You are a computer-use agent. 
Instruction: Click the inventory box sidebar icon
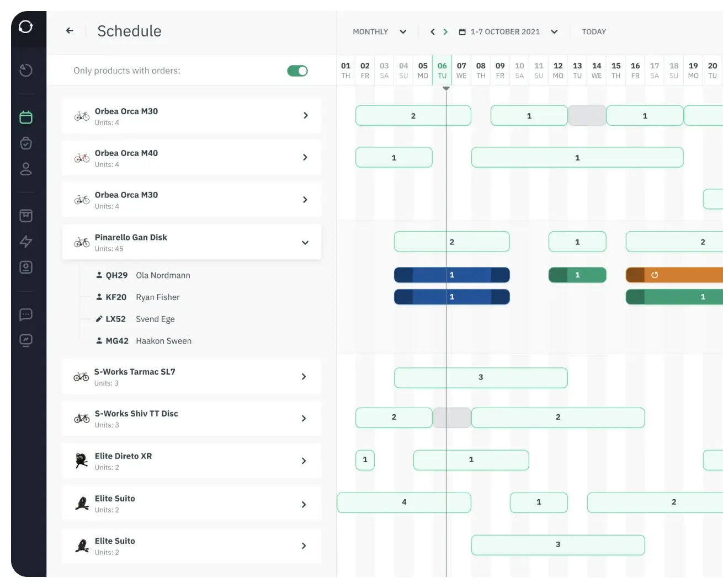point(26,216)
